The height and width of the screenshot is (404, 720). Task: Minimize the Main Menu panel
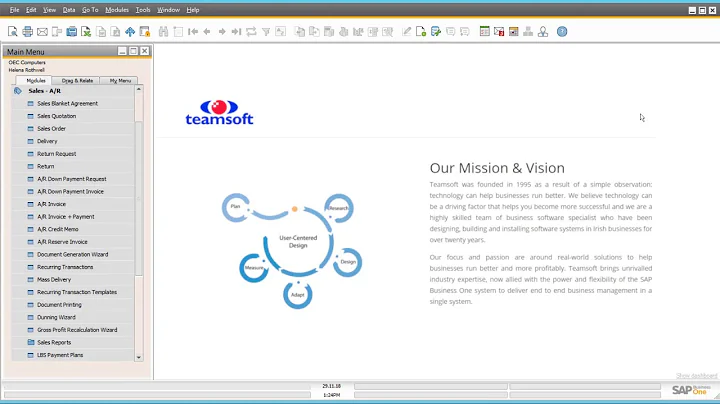pos(122,51)
